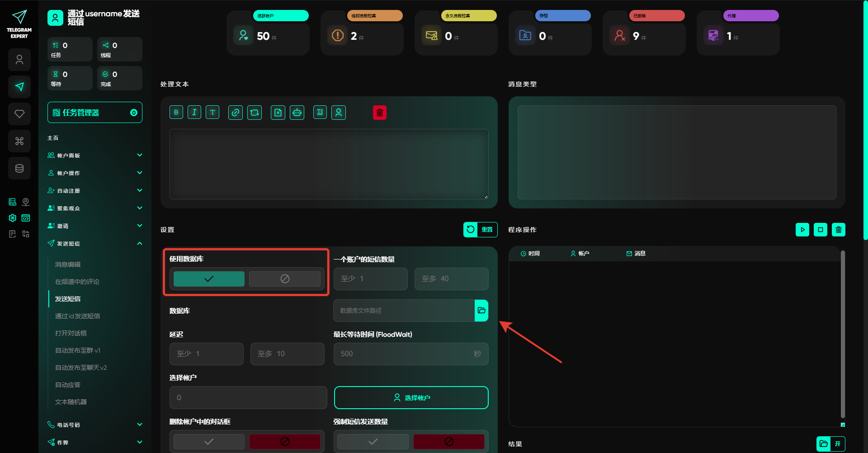The width and height of the screenshot is (868, 453).
Task: Open 自动应答 submenu item
Action: click(68, 385)
